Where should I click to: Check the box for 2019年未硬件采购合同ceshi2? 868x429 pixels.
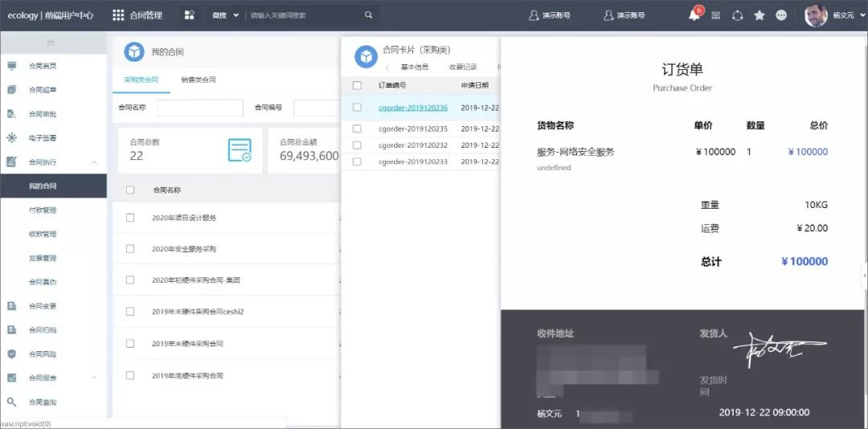tap(130, 312)
